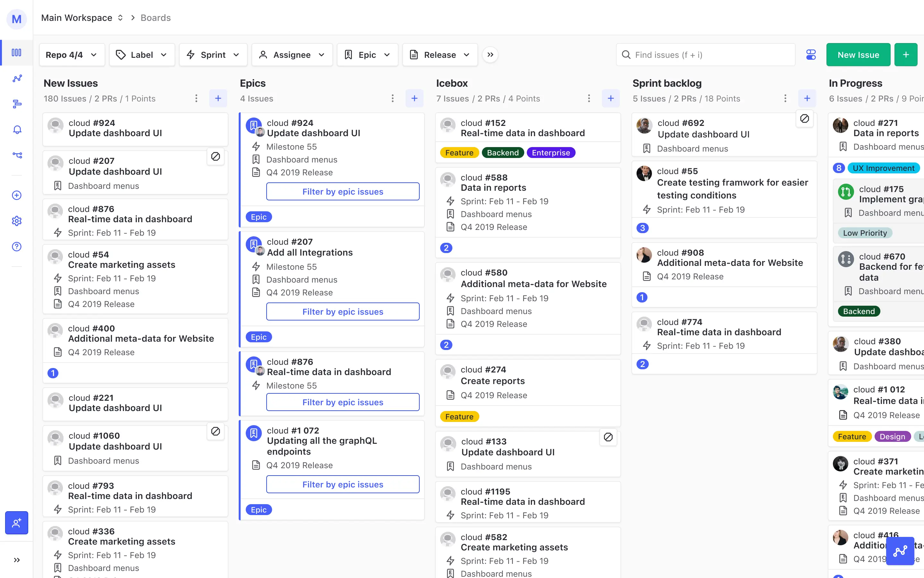Screen dimensions: 924x578
Task: Click blocked icon on cloud #133 card
Action: click(x=608, y=437)
